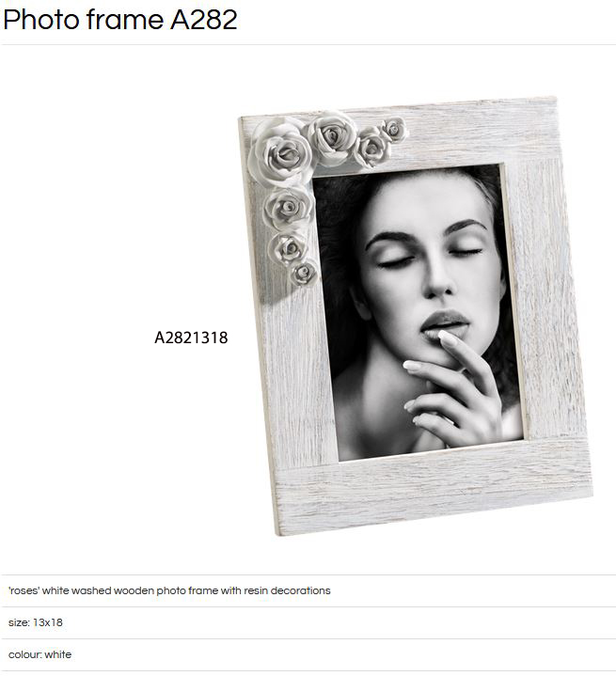Select the "size: 13x18" specification row
The height and width of the screenshot is (676, 616).
point(308,622)
